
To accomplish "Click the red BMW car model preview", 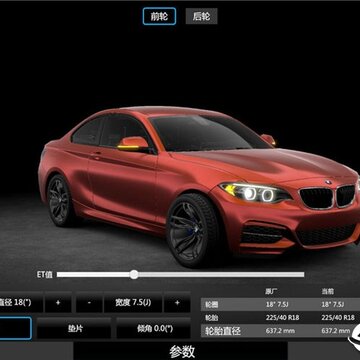I will pos(200,187).
